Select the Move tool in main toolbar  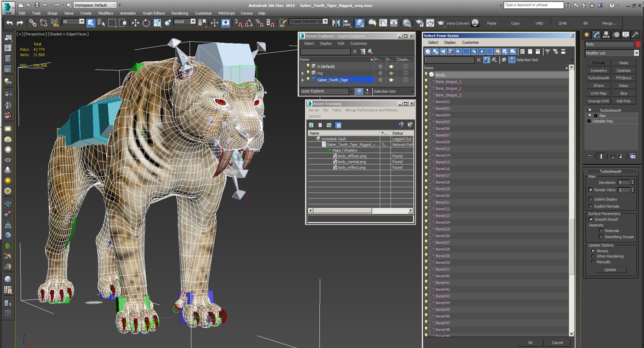(x=135, y=23)
